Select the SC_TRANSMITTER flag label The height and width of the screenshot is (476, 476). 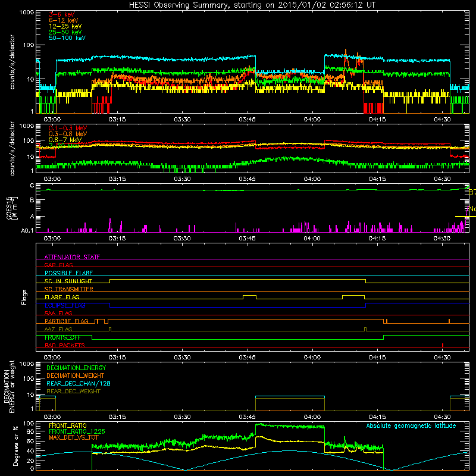68,289
